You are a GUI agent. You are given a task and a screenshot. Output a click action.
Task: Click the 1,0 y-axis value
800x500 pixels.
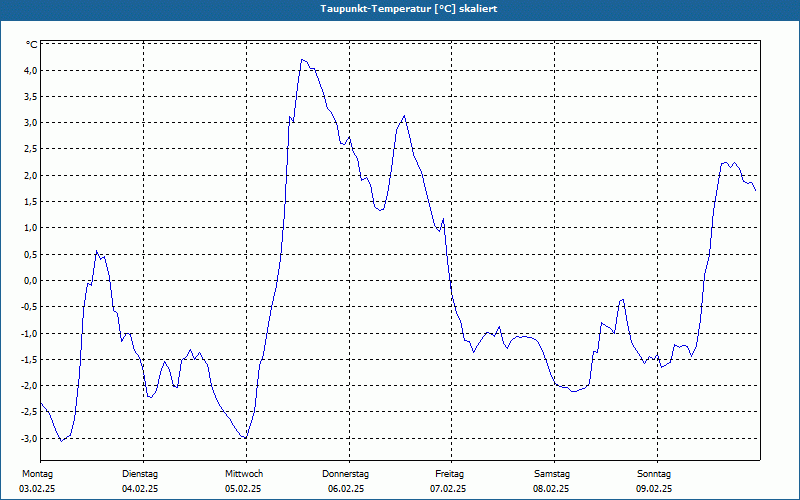click(x=31, y=228)
